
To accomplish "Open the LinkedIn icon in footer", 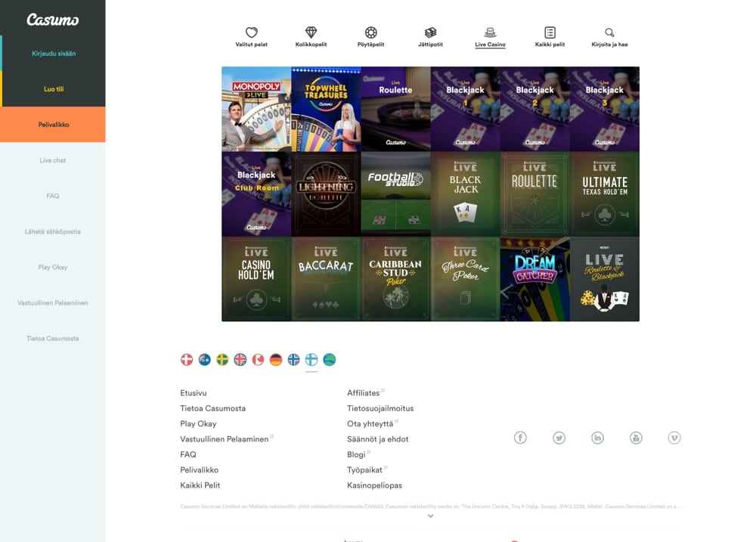I will click(x=597, y=438).
